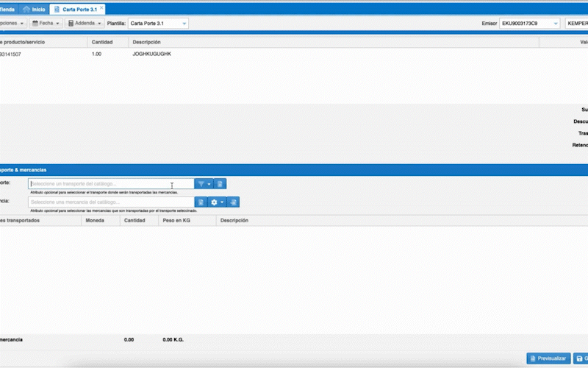The height and width of the screenshot is (368, 588).
Task: Close the Carta Porte 3.1 tab
Action: click(x=102, y=9)
